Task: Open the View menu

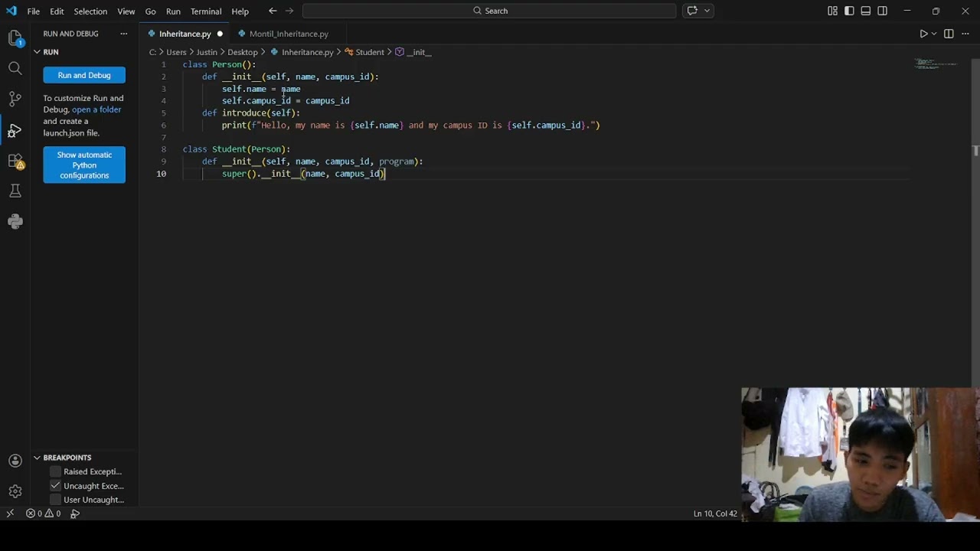Action: tap(126, 11)
